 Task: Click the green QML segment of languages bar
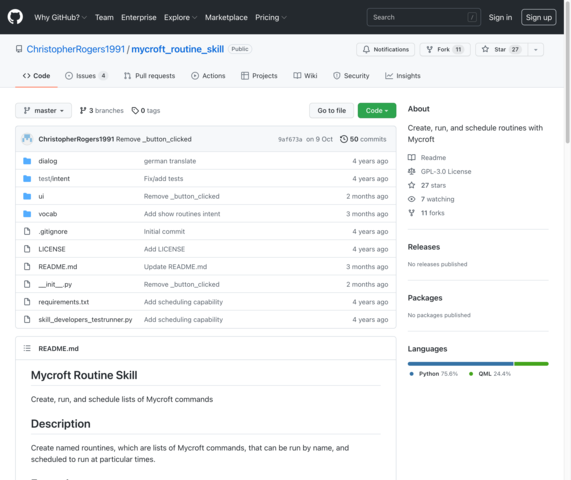pyautogui.click(x=531, y=363)
